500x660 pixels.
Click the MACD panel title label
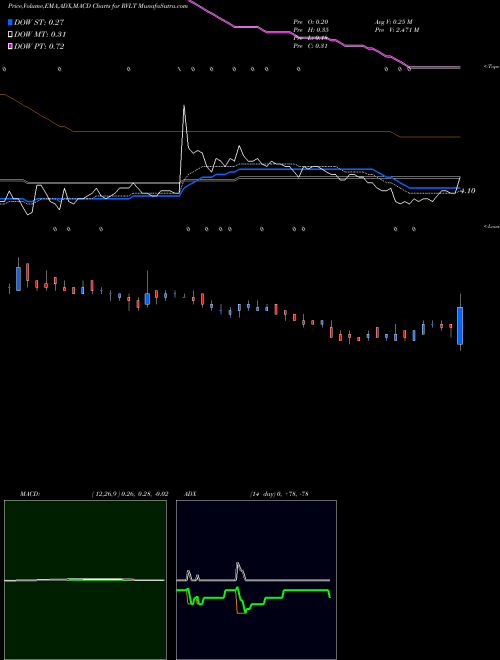[x=30, y=494]
